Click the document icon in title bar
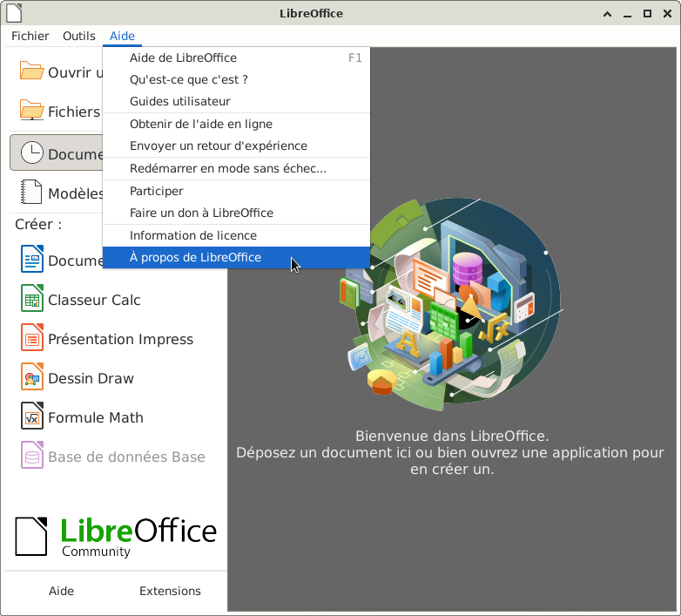The width and height of the screenshot is (681, 616). click(x=14, y=12)
